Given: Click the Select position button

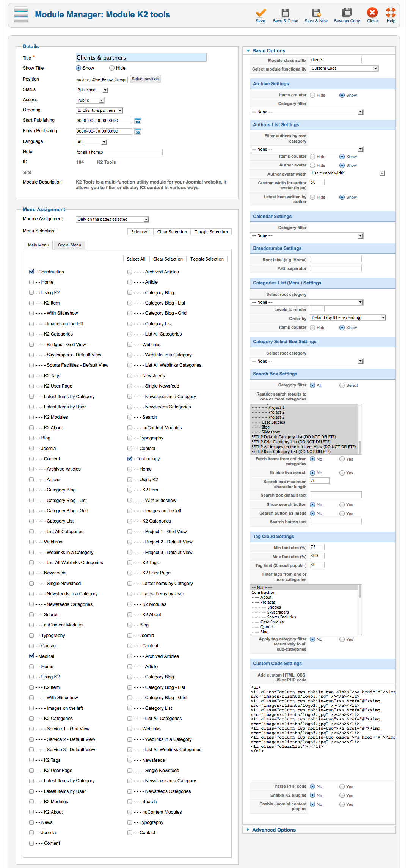Looking at the screenshot, I should pyautogui.click(x=145, y=79).
